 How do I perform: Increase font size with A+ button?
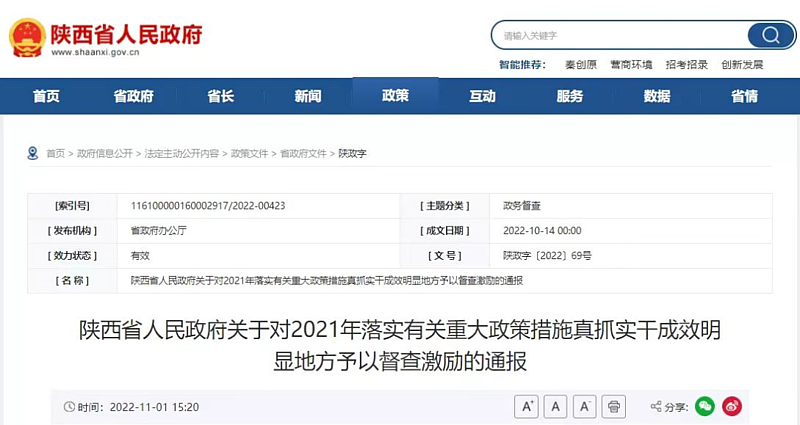(527, 406)
